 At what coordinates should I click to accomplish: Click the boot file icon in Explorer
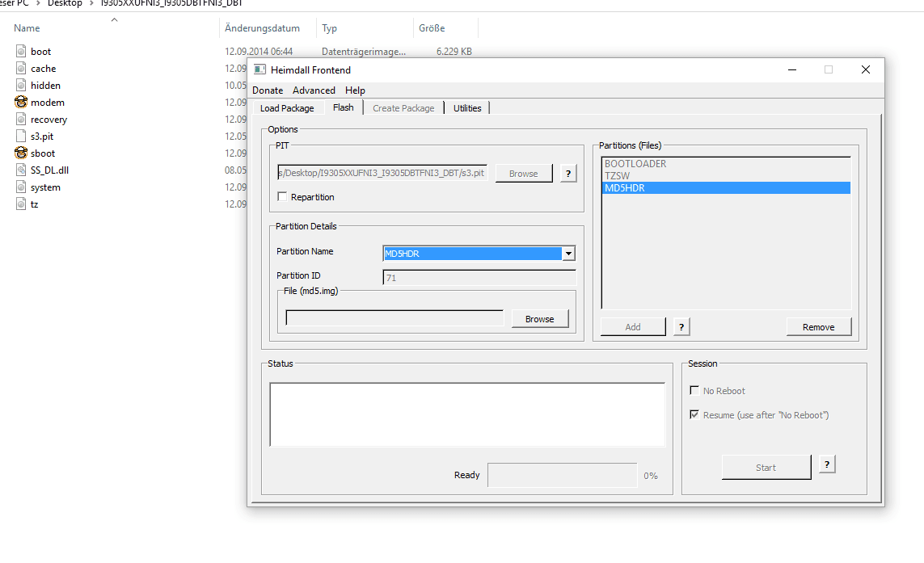click(21, 51)
